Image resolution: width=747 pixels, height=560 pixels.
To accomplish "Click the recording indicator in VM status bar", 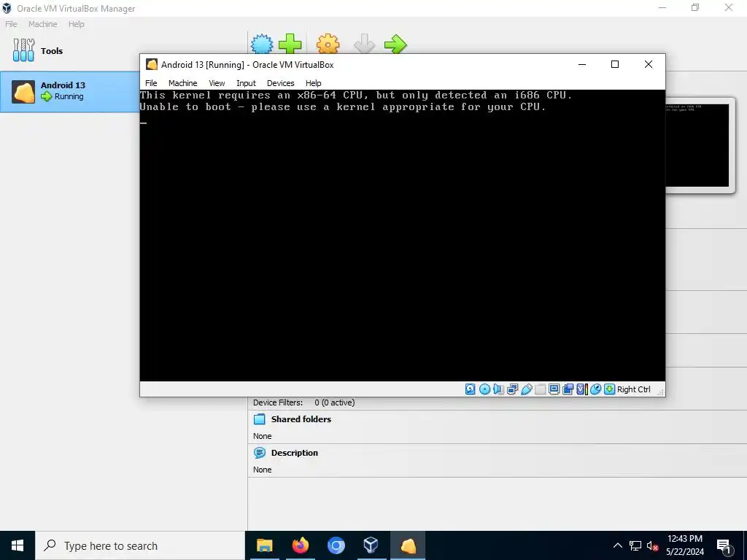I will [x=568, y=389].
